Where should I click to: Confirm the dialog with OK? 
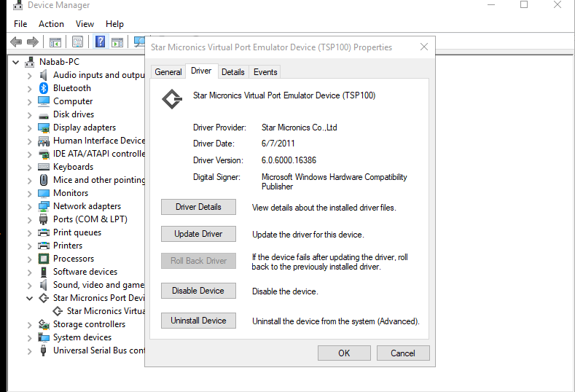pyautogui.click(x=344, y=353)
